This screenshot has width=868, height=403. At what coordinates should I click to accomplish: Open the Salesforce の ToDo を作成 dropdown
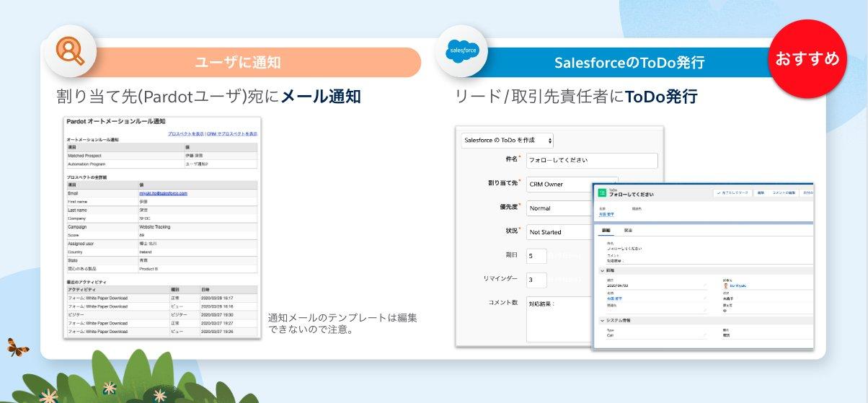click(x=508, y=140)
